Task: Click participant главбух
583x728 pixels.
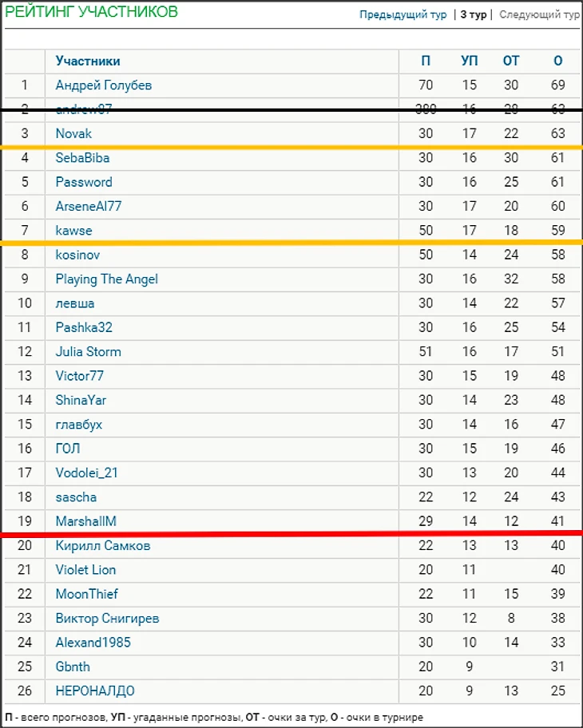Action: click(79, 424)
